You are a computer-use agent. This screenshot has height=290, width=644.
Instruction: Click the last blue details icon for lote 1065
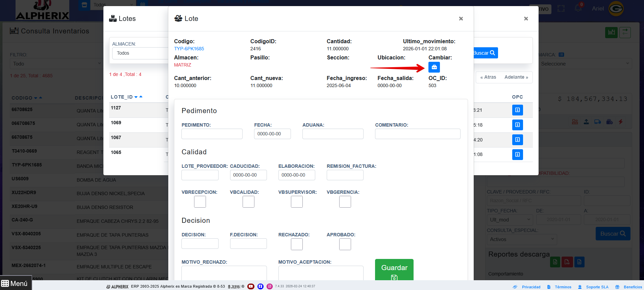tap(517, 155)
